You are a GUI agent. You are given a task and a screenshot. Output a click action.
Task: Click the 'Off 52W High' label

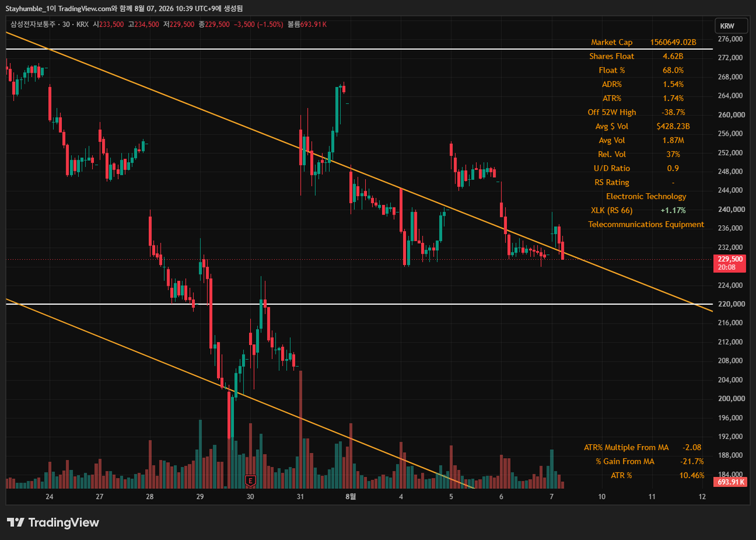[x=612, y=112]
